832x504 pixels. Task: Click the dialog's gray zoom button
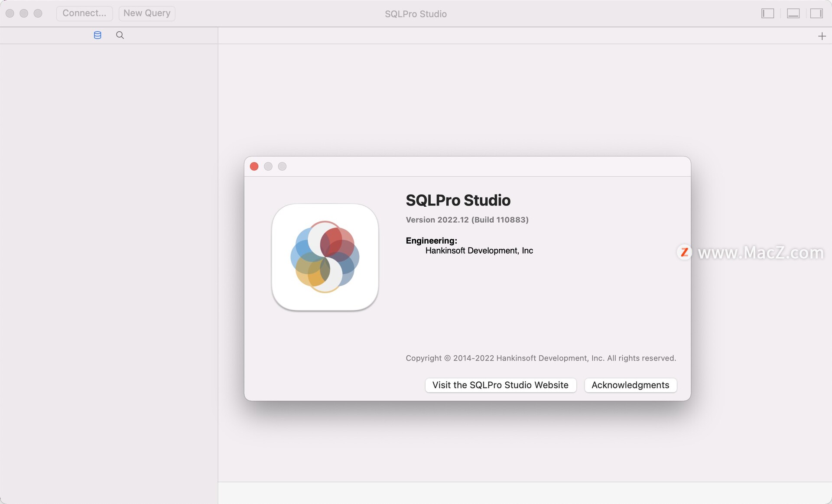tap(282, 166)
